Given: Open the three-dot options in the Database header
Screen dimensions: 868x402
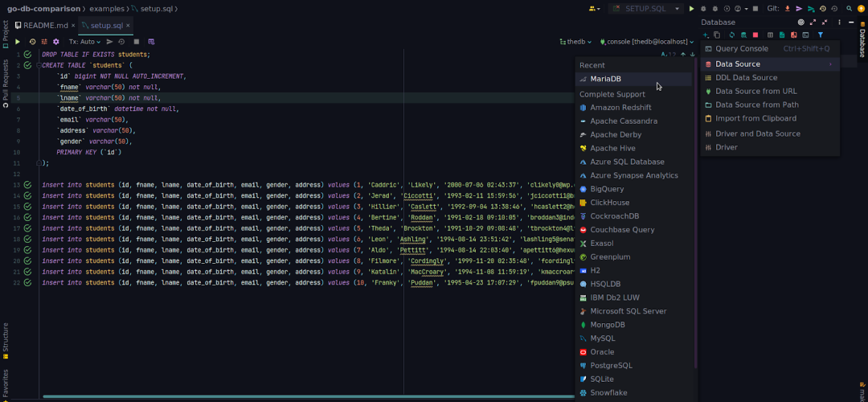Looking at the screenshot, I should coord(839,23).
